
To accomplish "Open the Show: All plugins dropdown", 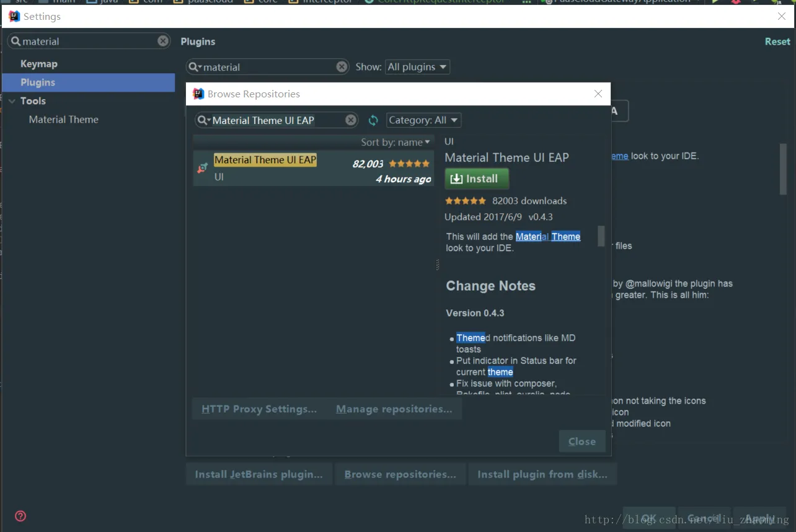I will click(x=417, y=67).
